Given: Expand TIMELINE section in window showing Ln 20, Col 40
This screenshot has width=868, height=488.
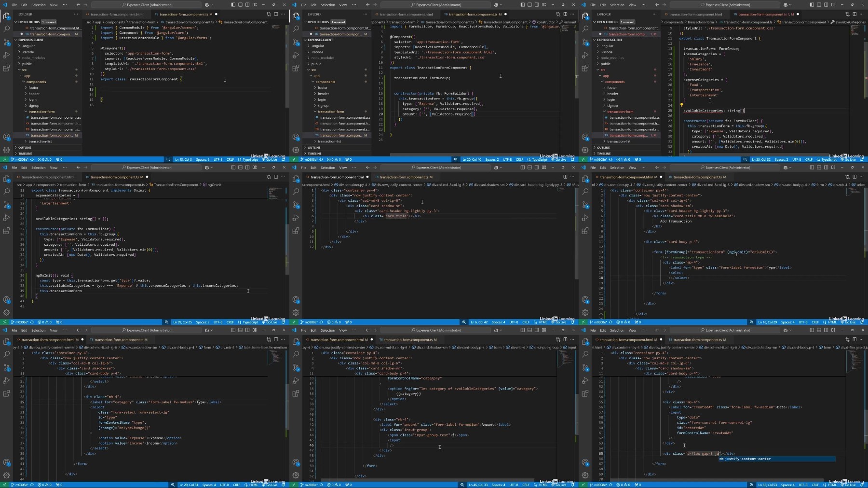Looking at the screenshot, I should [x=314, y=153].
